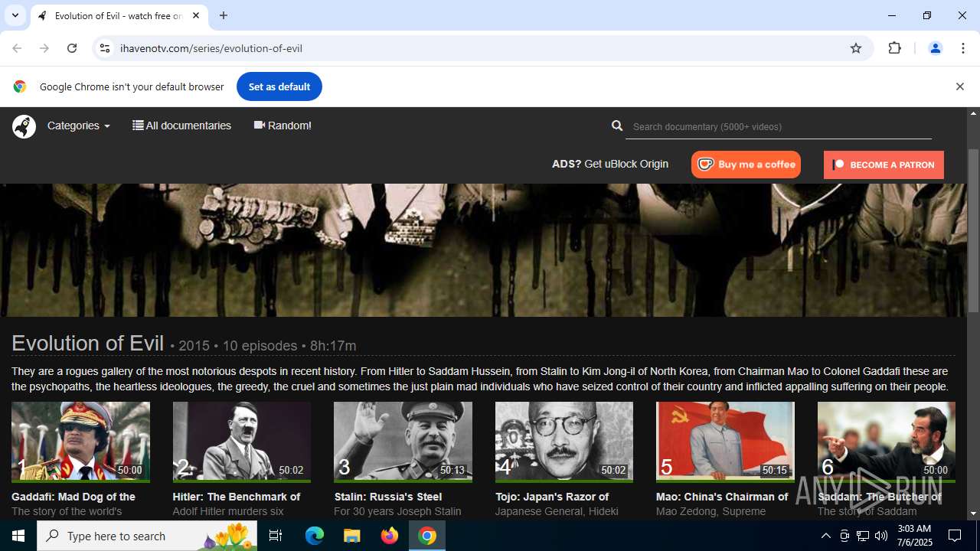Click the Buy me a coffee button
Image resolution: width=980 pixels, height=551 pixels.
pos(746,165)
